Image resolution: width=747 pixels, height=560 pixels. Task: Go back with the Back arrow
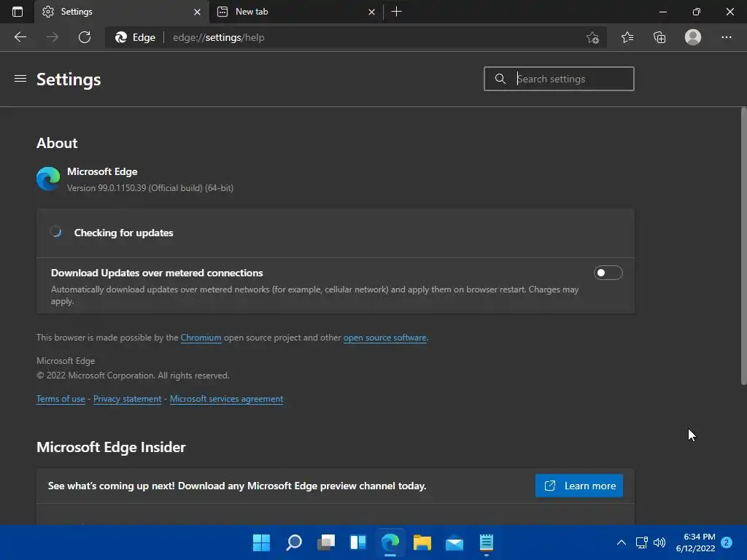20,37
